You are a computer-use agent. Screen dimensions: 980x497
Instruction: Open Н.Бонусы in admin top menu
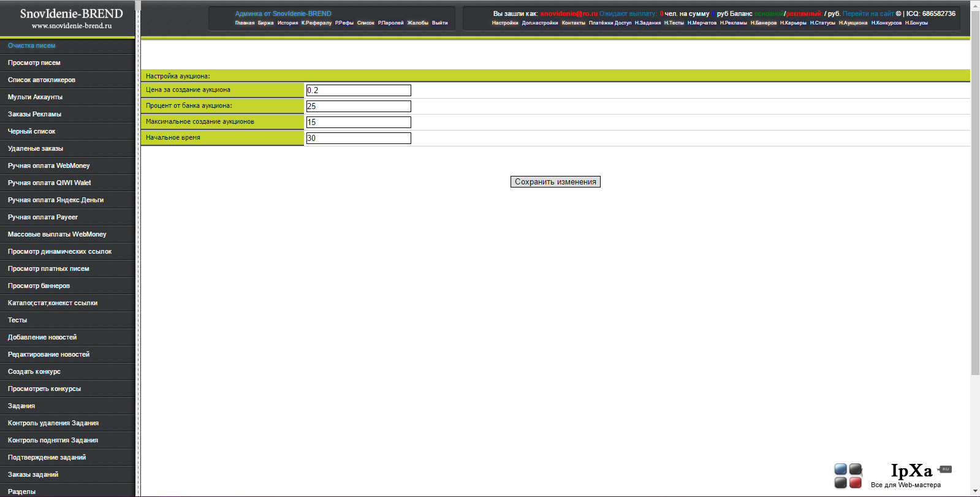(916, 23)
